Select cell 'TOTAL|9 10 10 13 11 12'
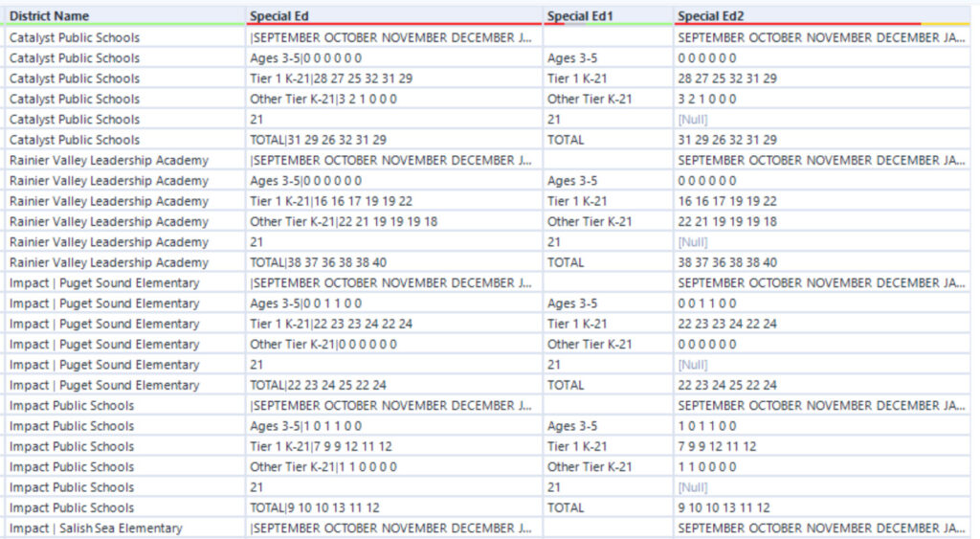 (393, 507)
